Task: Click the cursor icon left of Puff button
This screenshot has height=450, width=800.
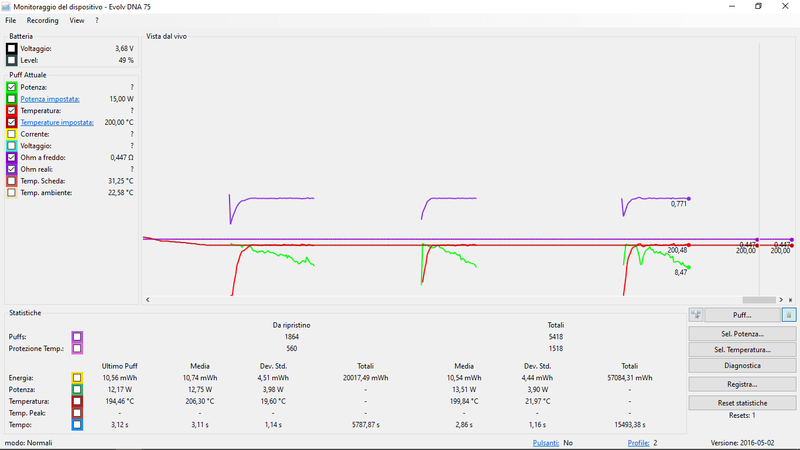Action: (x=696, y=315)
